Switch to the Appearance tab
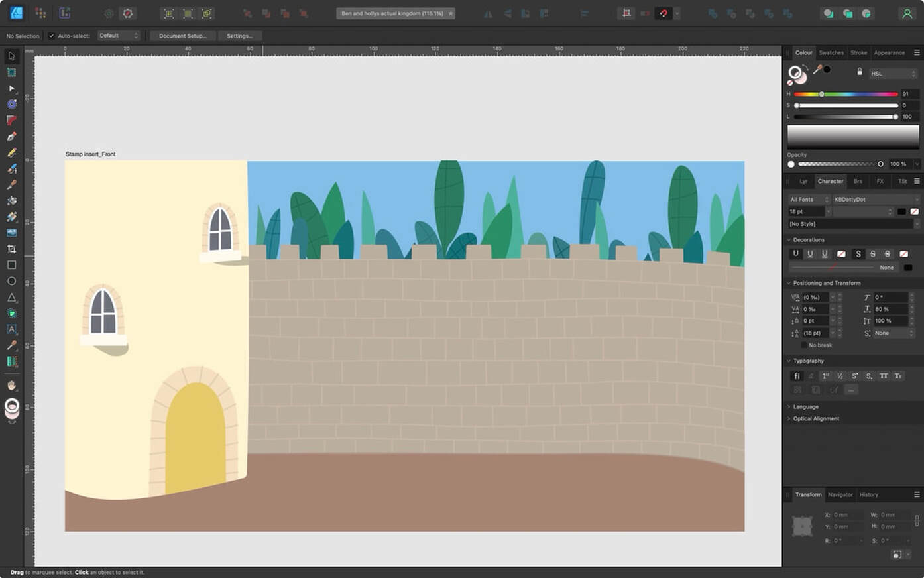 pyautogui.click(x=890, y=52)
